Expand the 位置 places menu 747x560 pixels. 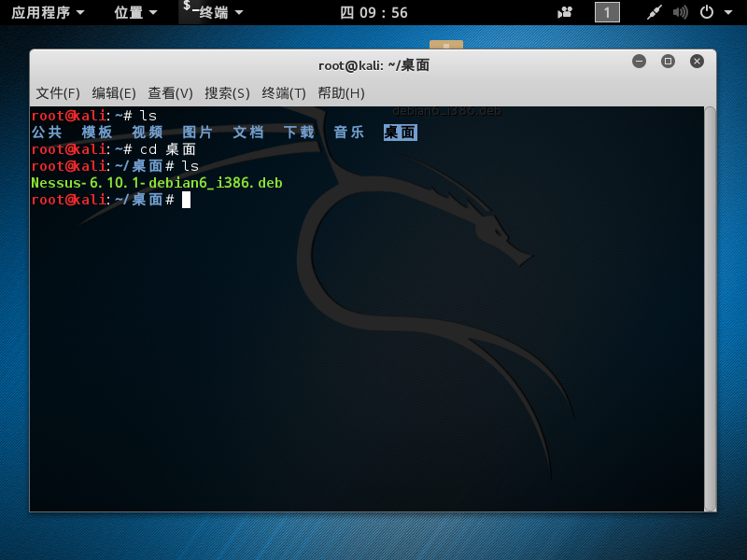135,12
